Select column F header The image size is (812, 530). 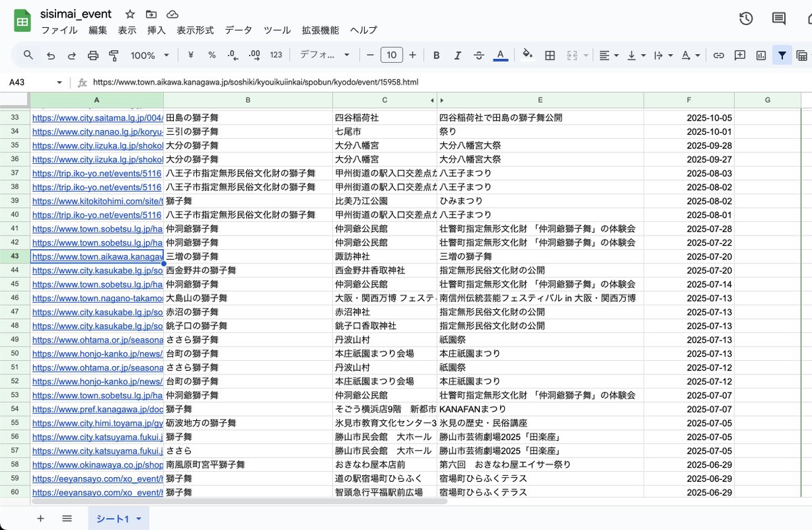pos(688,100)
